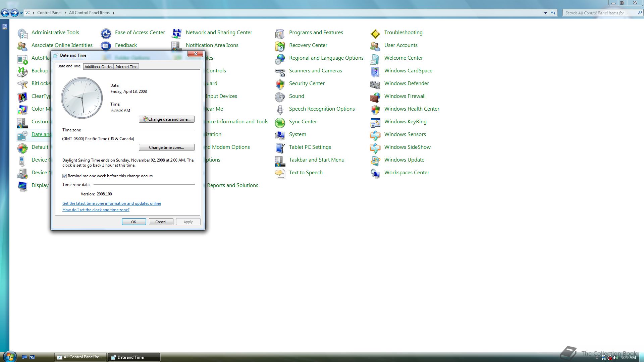Click the Troubleshooting icon
Viewport: 644px width, 362px height.
coord(375,33)
